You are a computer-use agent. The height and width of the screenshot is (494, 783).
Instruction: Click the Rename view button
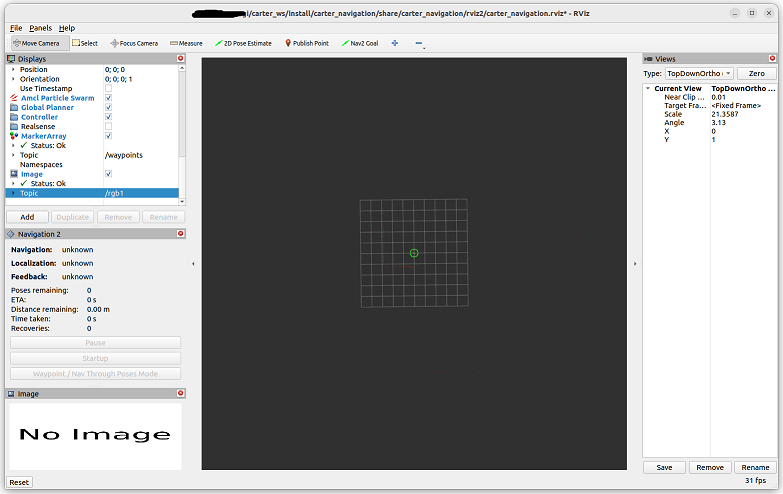point(756,468)
